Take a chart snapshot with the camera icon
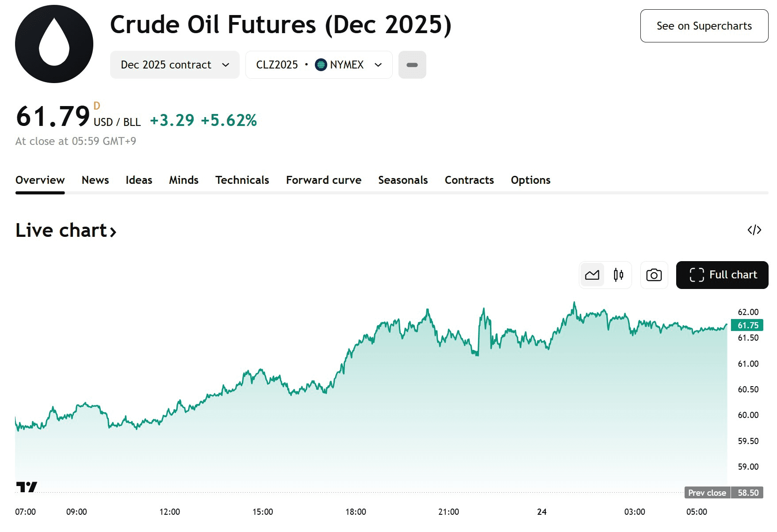The width and height of the screenshot is (777, 532). click(654, 275)
